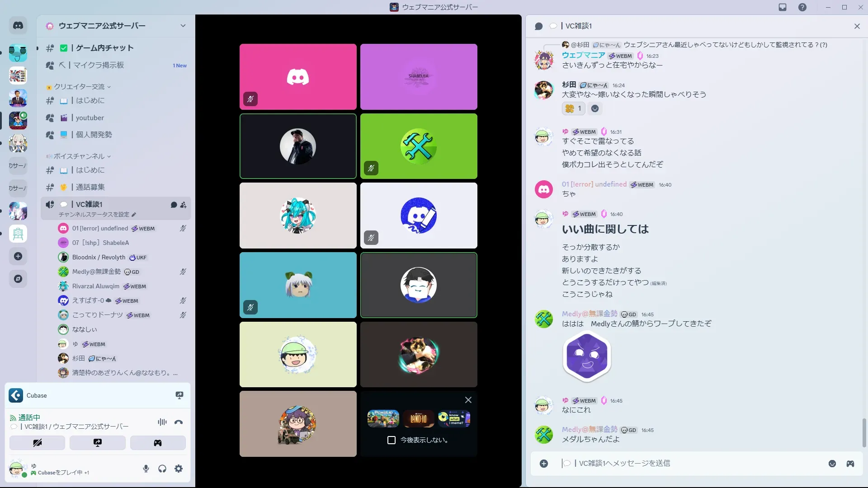Screen dimensions: 868x488
Task: Click the disconnect call phone icon
Action: [179, 422]
